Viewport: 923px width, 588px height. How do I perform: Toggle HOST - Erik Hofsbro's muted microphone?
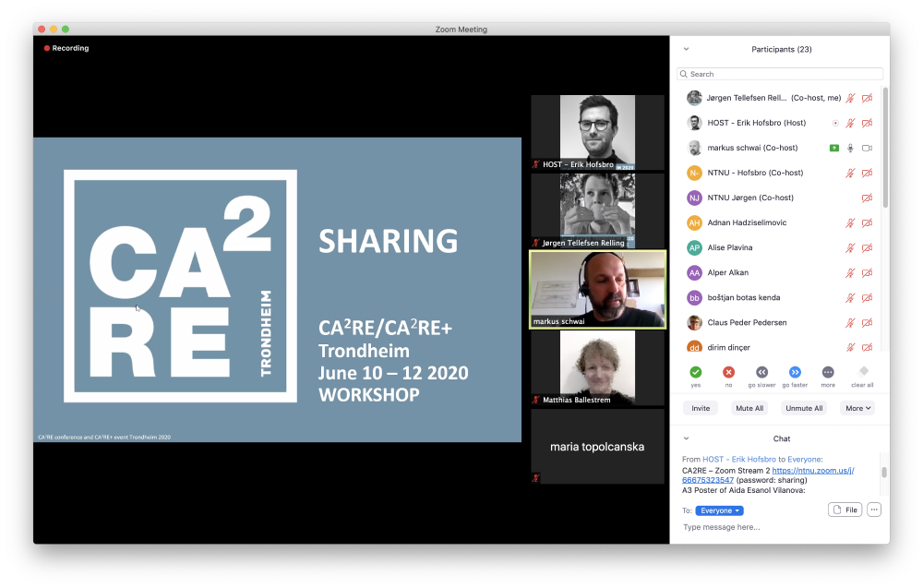pos(851,123)
